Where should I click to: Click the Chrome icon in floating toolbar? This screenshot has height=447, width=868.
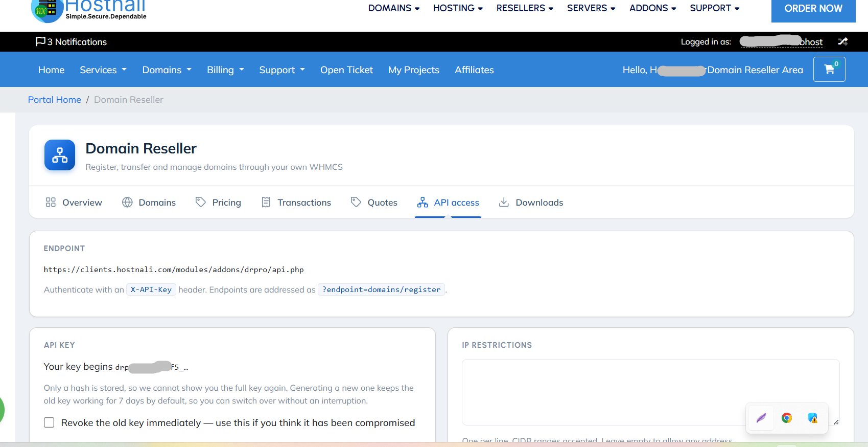point(787,418)
